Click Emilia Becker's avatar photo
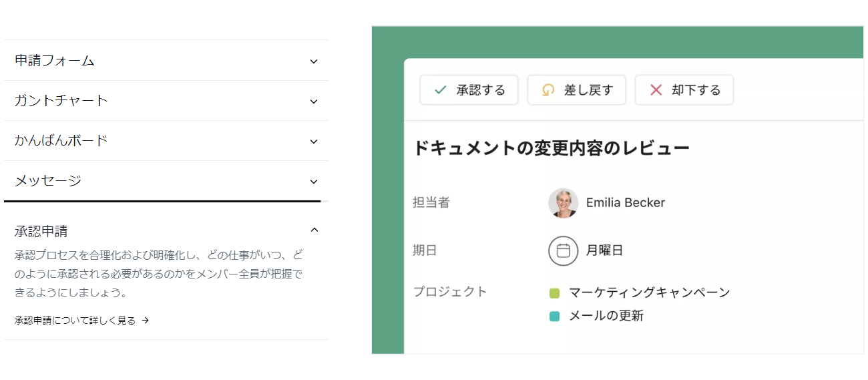The width and height of the screenshot is (868, 380). (563, 203)
